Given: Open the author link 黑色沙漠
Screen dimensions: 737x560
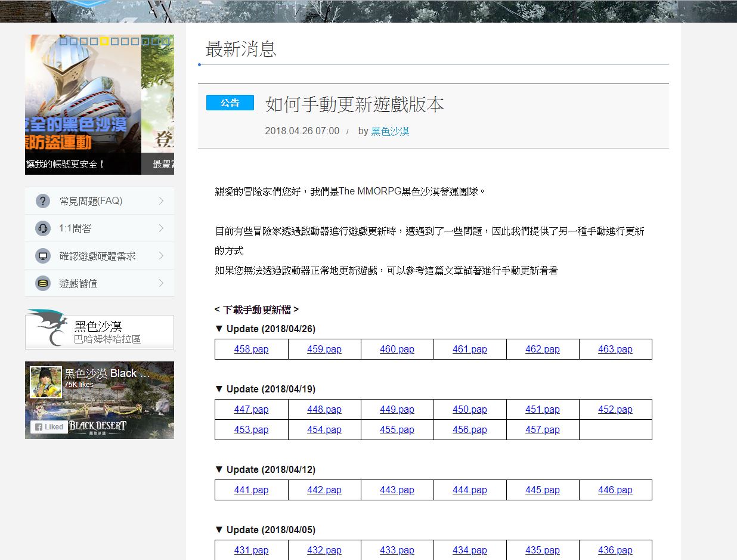Looking at the screenshot, I should (390, 131).
